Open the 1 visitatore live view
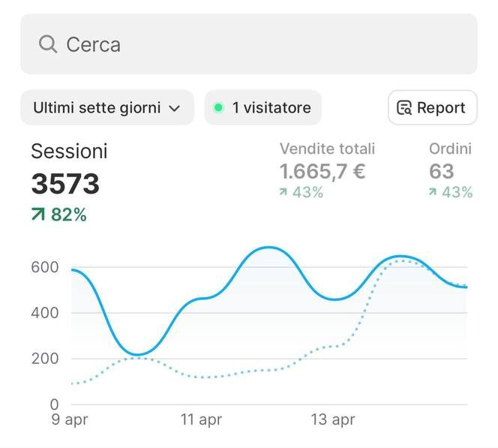Image resolution: width=498 pixels, height=448 pixels. point(263,108)
